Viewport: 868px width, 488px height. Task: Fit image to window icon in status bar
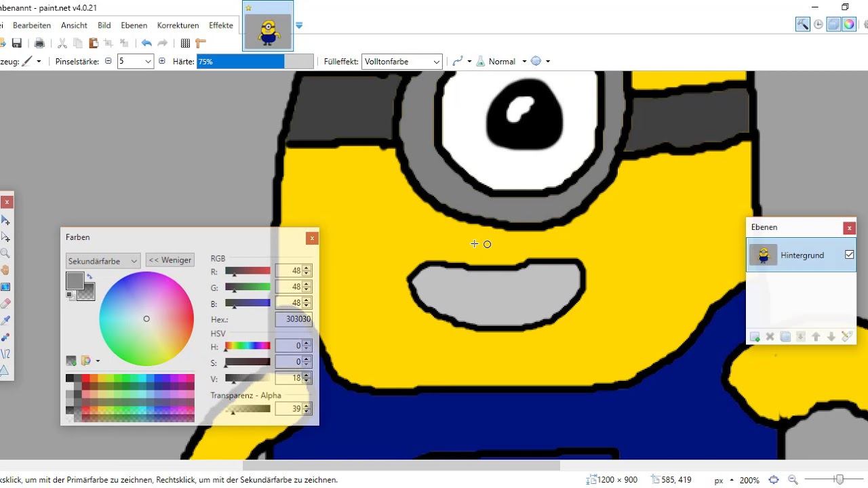tap(774, 480)
